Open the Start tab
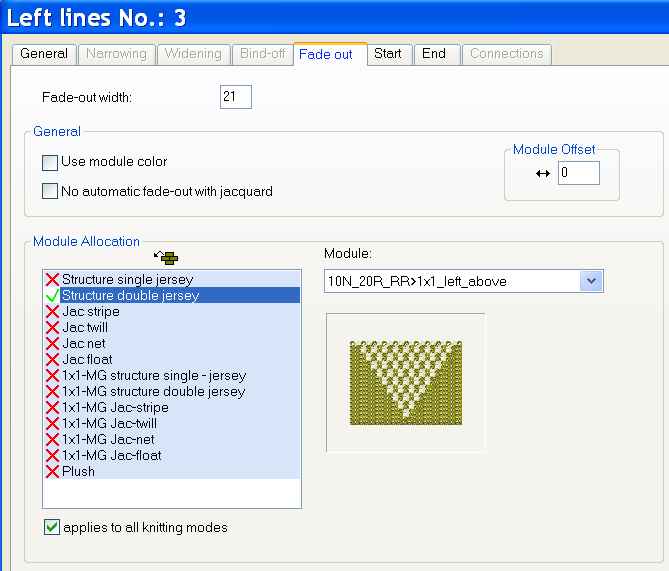 pyautogui.click(x=387, y=54)
